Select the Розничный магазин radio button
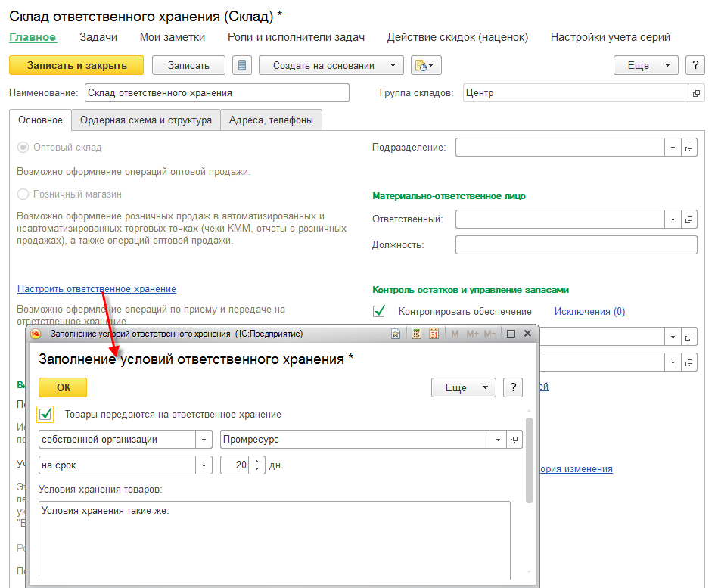This screenshot has width=718, height=588. tap(23, 194)
